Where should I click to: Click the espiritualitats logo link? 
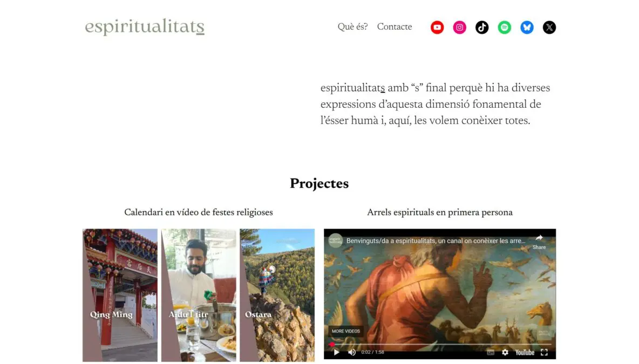tap(145, 27)
